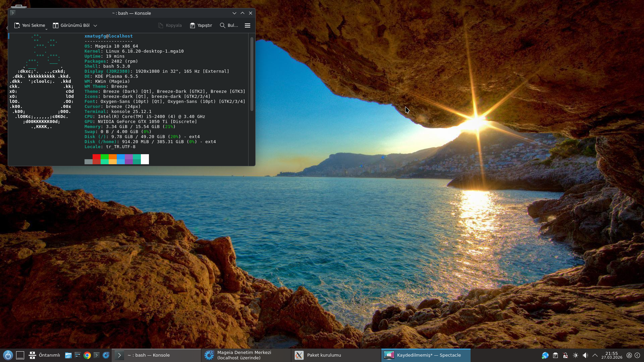Click the Memory: 3.34 GiB line
Screen dimensions: 644x362
130,127
